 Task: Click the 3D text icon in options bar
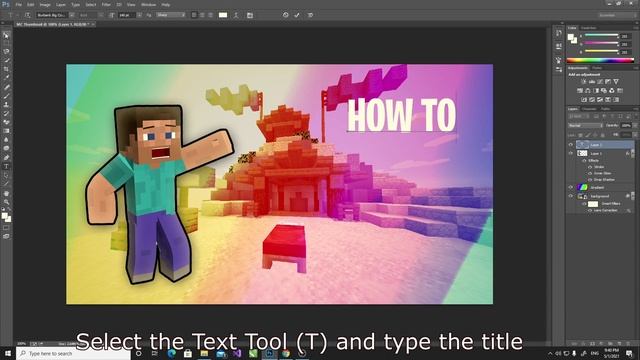tap(310, 15)
